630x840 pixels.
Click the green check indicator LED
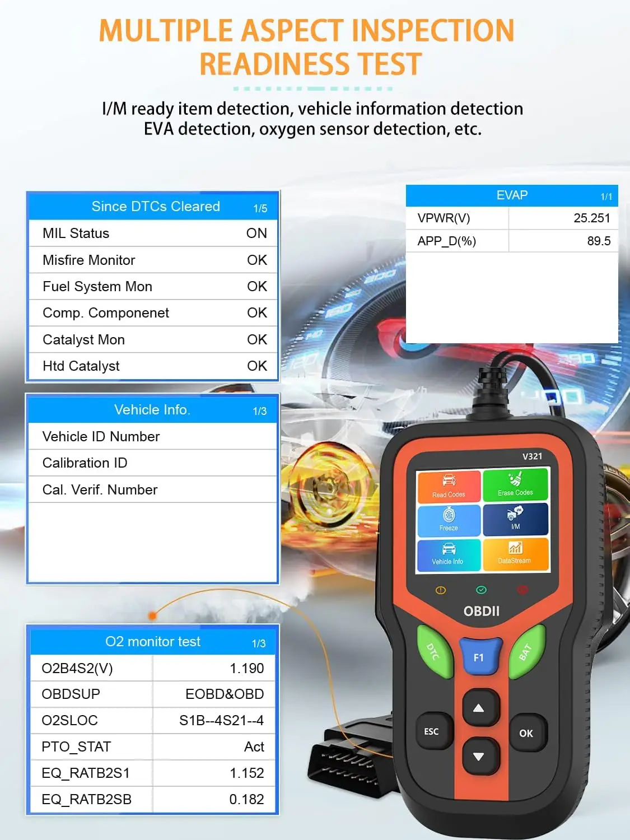tap(481, 590)
